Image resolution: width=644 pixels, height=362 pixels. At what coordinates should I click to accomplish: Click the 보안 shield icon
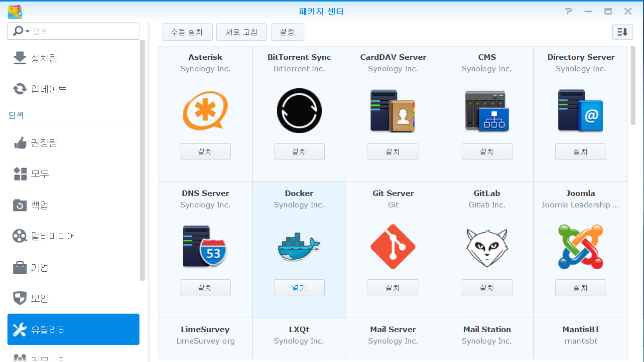pos(19,298)
